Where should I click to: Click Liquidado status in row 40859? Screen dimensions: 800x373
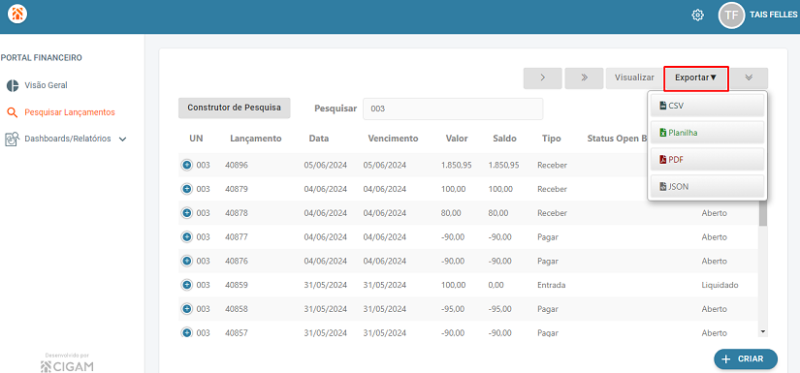[720, 285]
